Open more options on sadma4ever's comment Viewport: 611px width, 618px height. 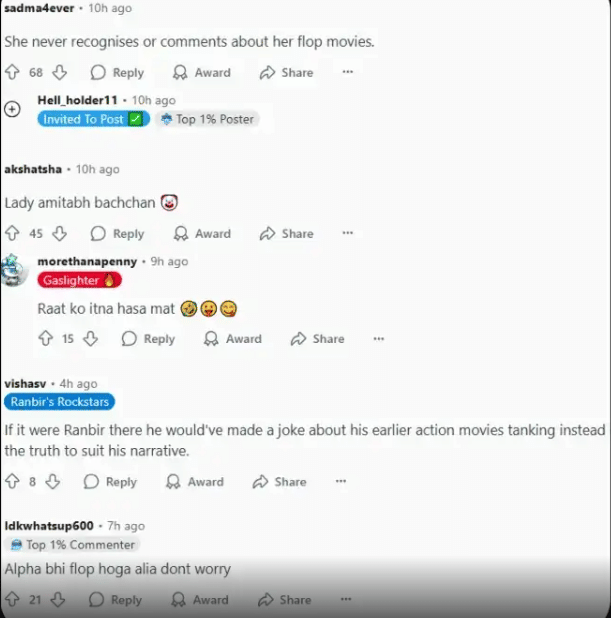pyautogui.click(x=348, y=72)
